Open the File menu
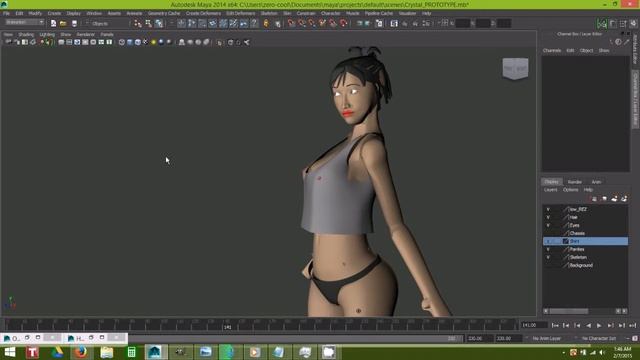This screenshot has height=360, width=640. click(7, 13)
